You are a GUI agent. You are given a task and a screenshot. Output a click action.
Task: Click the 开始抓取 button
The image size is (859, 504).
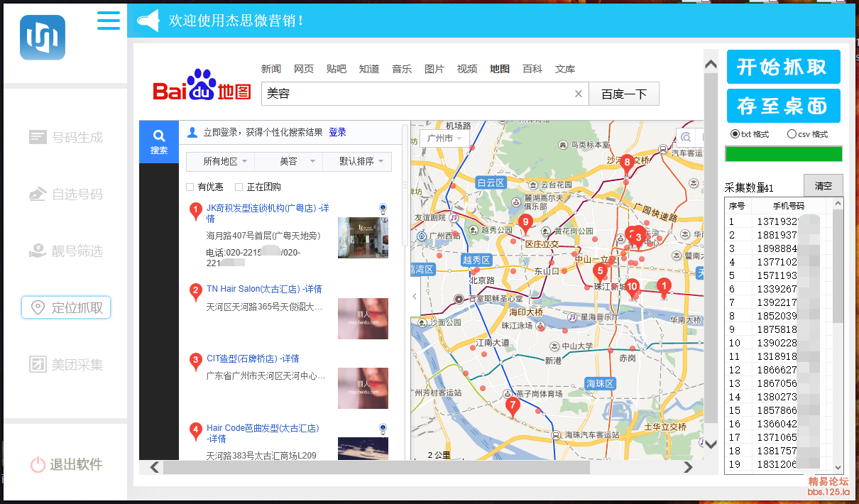tap(784, 67)
